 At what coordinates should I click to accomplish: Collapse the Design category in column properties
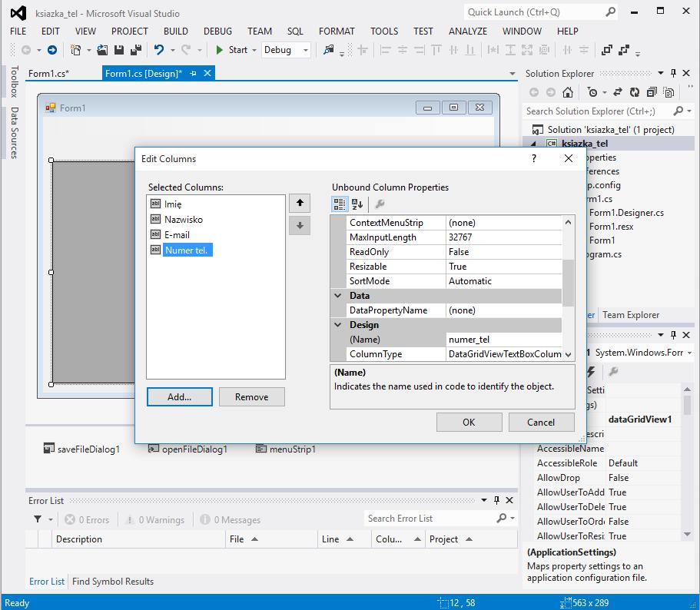[338, 325]
